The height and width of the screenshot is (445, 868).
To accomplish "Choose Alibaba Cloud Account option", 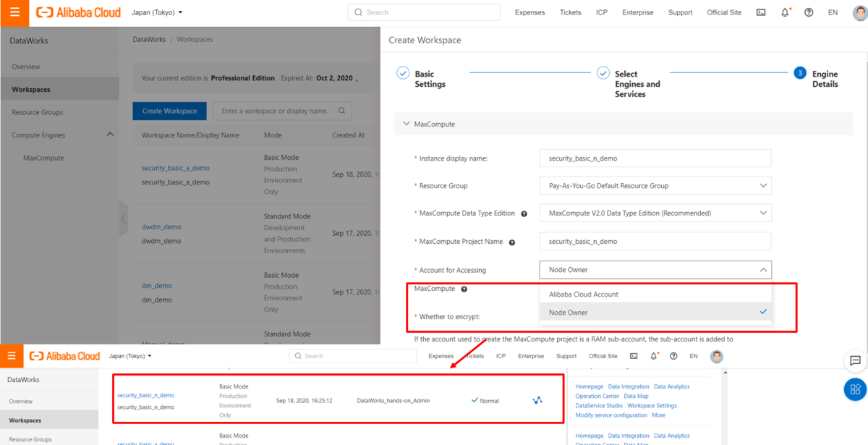I will [655, 294].
